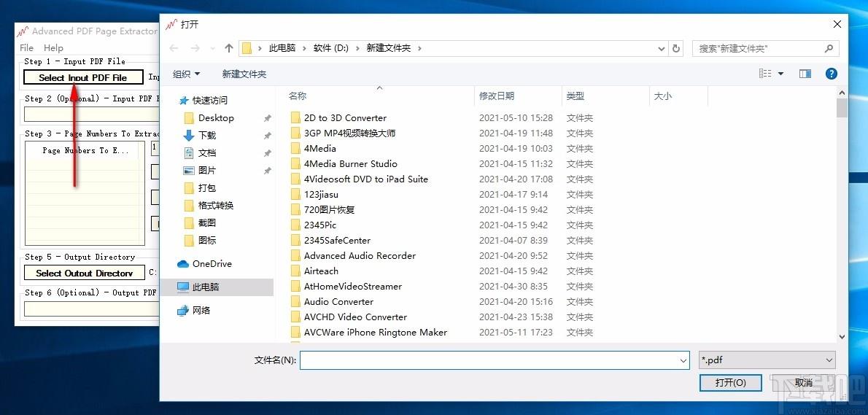Image resolution: width=868 pixels, height=415 pixels.
Task: Select the 2345SafeCenter folder
Action: coord(337,241)
